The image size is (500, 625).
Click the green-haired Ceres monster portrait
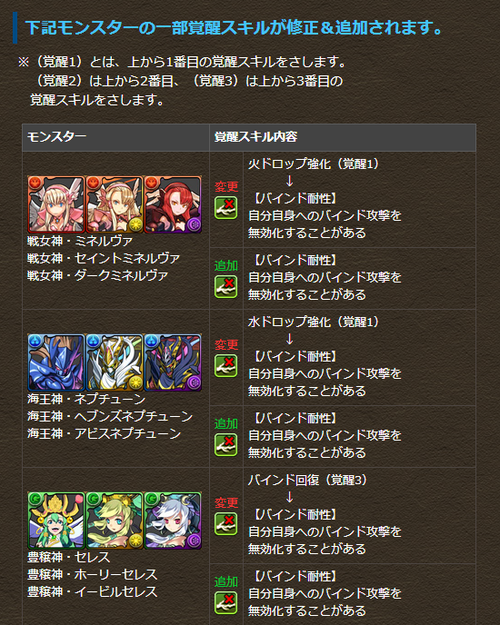tap(56, 521)
